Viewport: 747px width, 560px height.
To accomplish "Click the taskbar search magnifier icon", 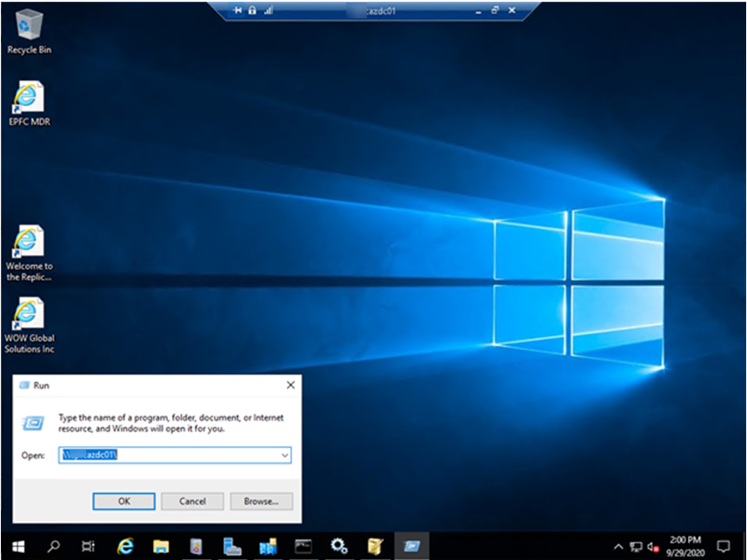I will tap(53, 547).
